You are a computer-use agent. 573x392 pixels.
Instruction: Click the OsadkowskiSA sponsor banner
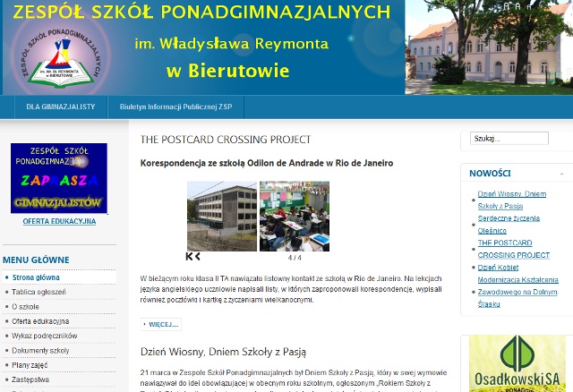517,363
